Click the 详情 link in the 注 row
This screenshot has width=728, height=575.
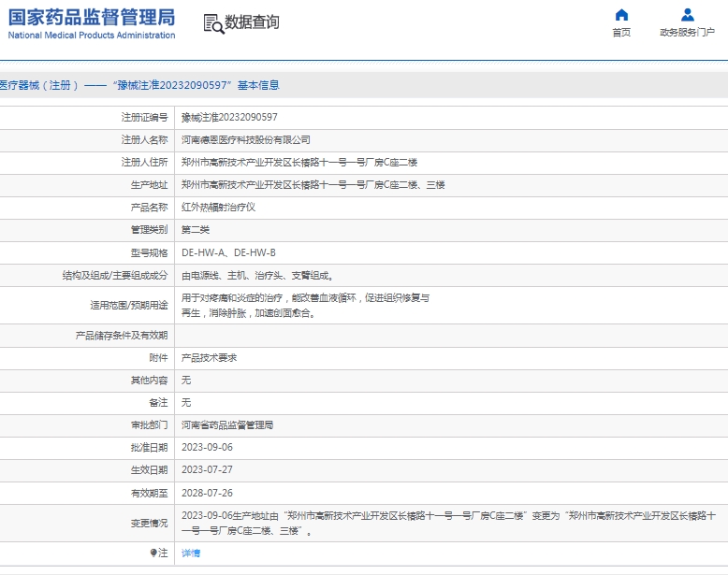pyautogui.click(x=190, y=553)
